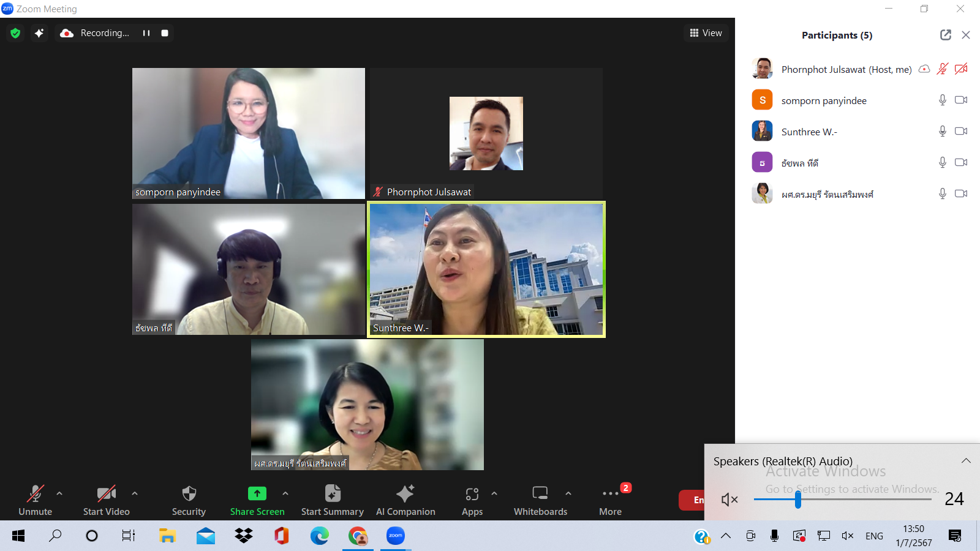Start Video from the toolbar
Image resolution: width=980 pixels, height=551 pixels.
[x=106, y=500]
